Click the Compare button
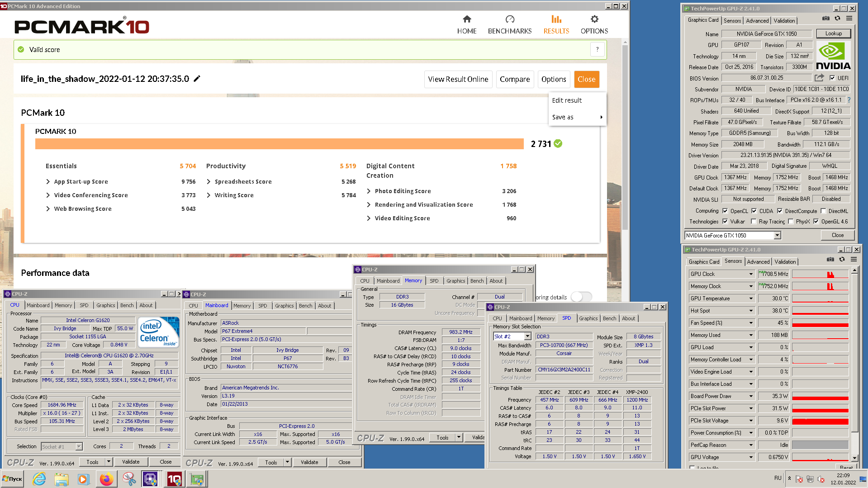 (515, 79)
